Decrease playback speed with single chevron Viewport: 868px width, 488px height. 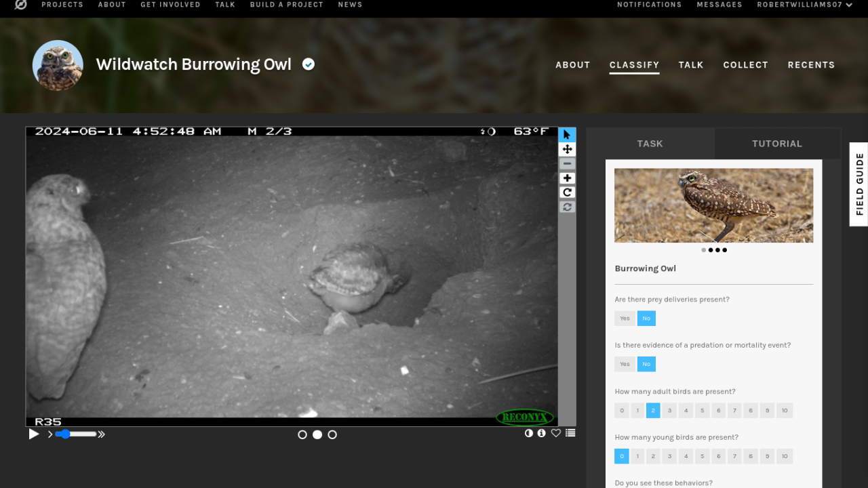(x=50, y=434)
